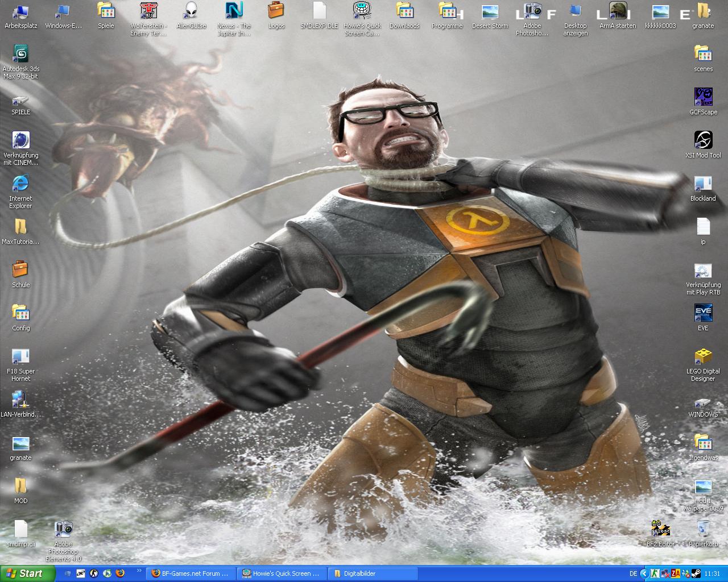Click the Steam tray icon
The image size is (728, 582).
pos(695,573)
